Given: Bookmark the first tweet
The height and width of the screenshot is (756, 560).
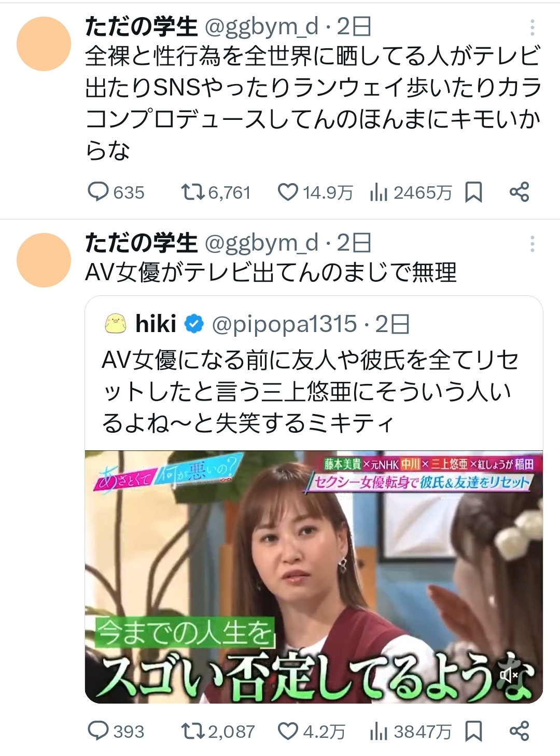Looking at the screenshot, I should coord(473,193).
